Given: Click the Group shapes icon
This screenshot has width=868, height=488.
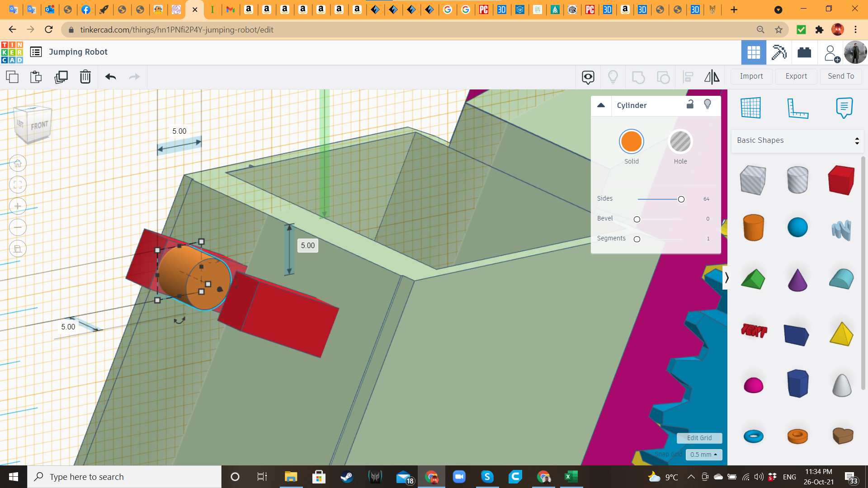Looking at the screenshot, I should point(638,77).
